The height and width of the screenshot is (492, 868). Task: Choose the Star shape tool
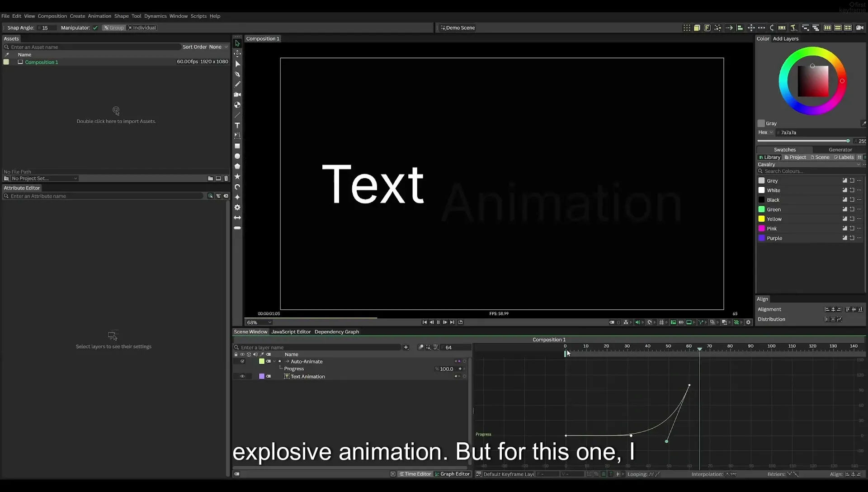(237, 176)
